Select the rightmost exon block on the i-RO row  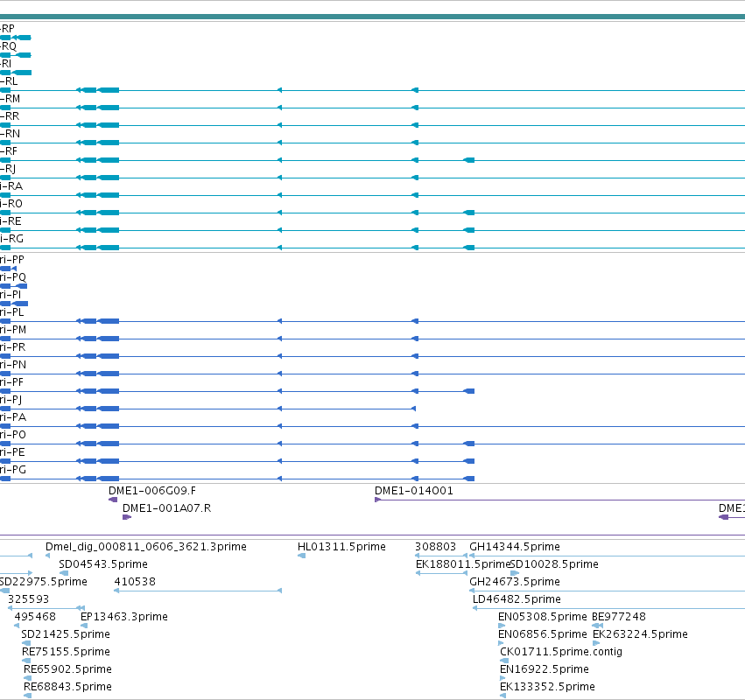(x=469, y=213)
